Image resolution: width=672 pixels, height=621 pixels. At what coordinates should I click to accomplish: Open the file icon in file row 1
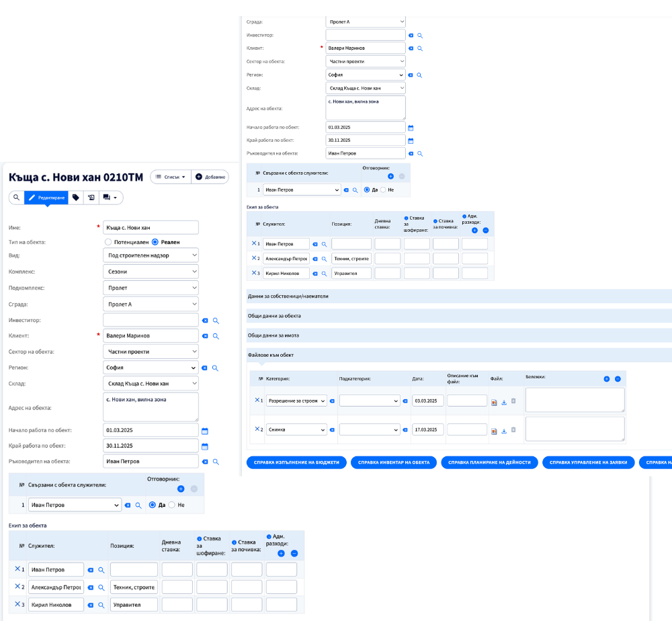pyautogui.click(x=494, y=402)
